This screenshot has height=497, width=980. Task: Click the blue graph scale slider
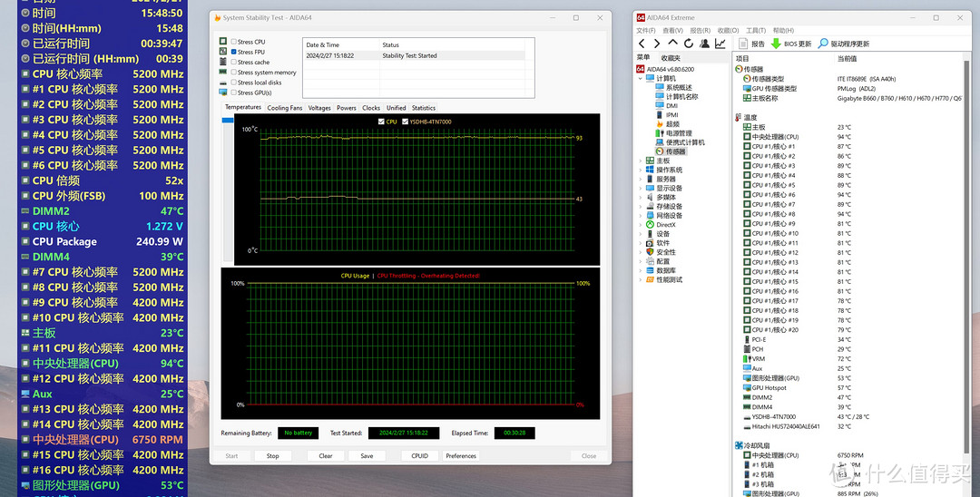tap(228, 120)
